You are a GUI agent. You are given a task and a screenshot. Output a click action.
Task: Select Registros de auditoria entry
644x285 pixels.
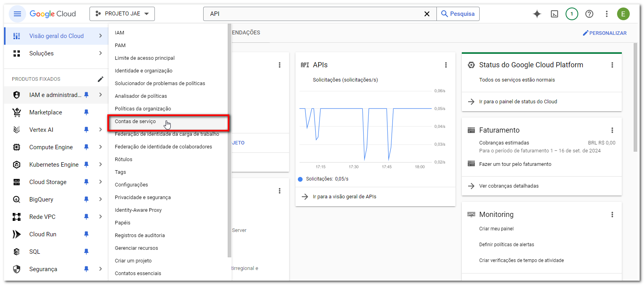[x=168, y=236]
